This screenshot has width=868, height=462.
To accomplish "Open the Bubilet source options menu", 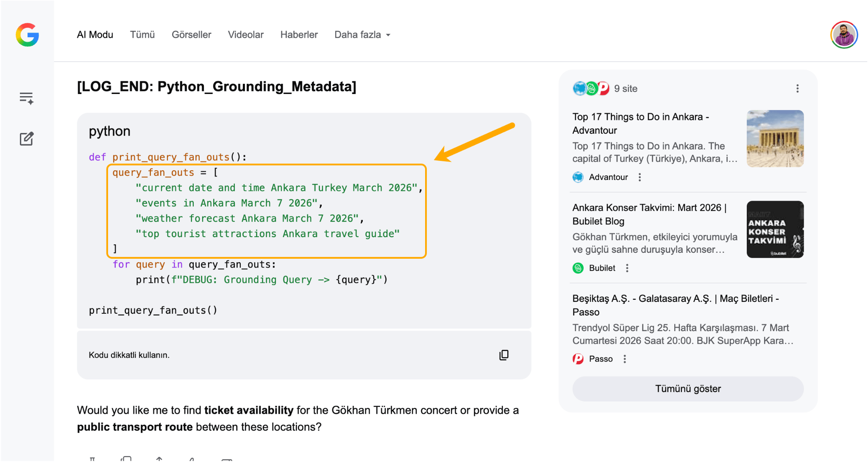I will tap(627, 268).
